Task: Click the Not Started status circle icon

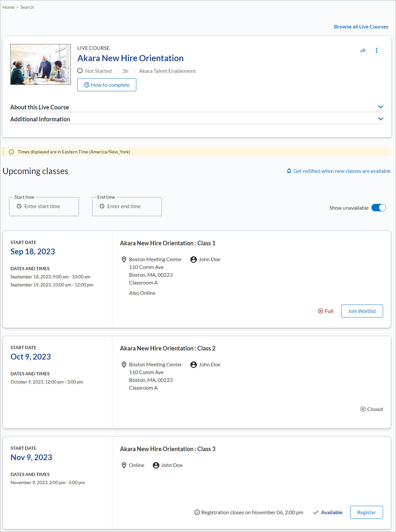Action: point(80,71)
